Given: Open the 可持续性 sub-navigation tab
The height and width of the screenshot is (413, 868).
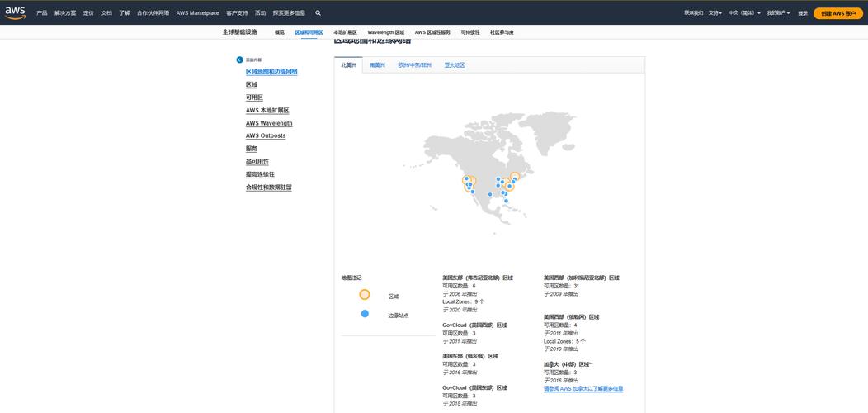Looking at the screenshot, I should 470,33.
